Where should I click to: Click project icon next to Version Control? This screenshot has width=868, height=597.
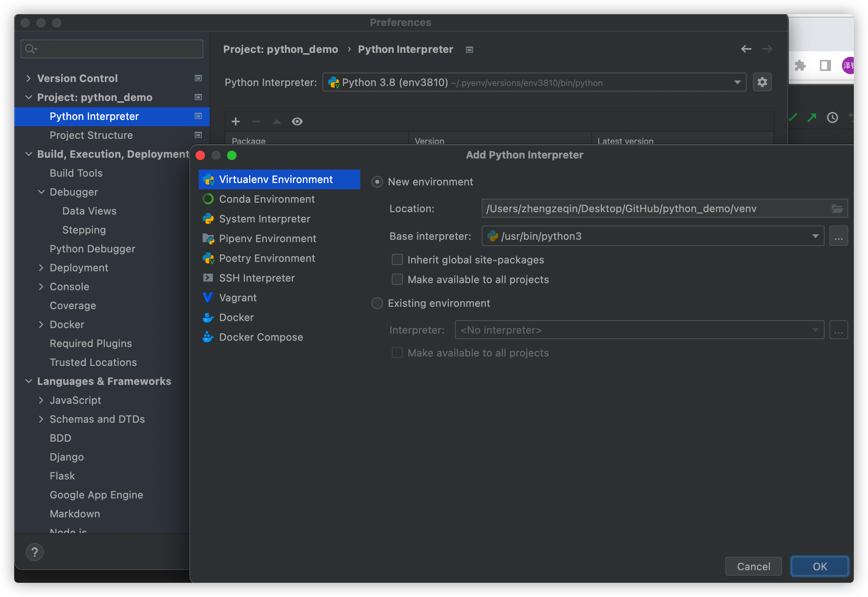(x=198, y=78)
